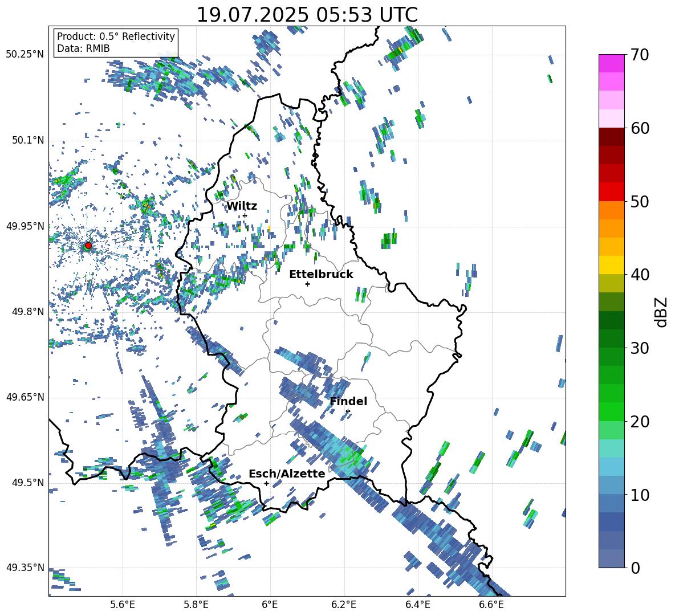Screen dimensions: 675x616
Task: Click the magenta top colorbar swatch
Action: pyautogui.click(x=611, y=63)
